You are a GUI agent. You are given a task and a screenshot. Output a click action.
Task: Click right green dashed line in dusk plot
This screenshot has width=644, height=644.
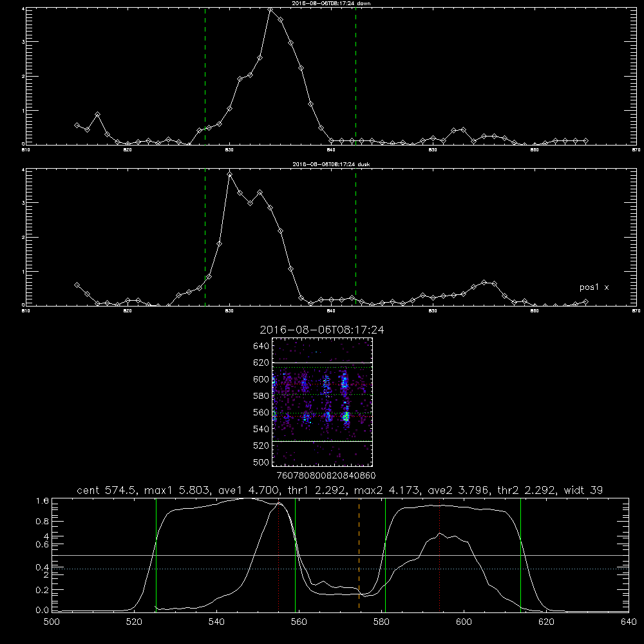355,238
